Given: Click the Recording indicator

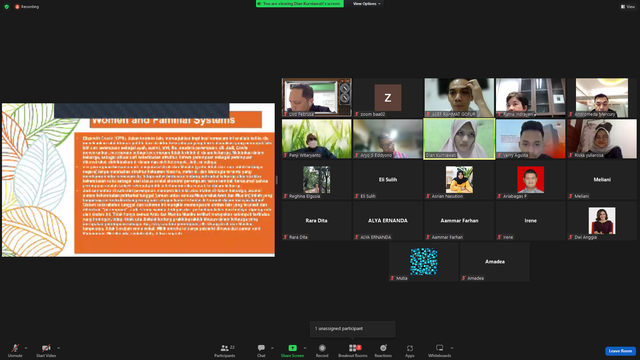Looking at the screenshot, I should [x=27, y=7].
